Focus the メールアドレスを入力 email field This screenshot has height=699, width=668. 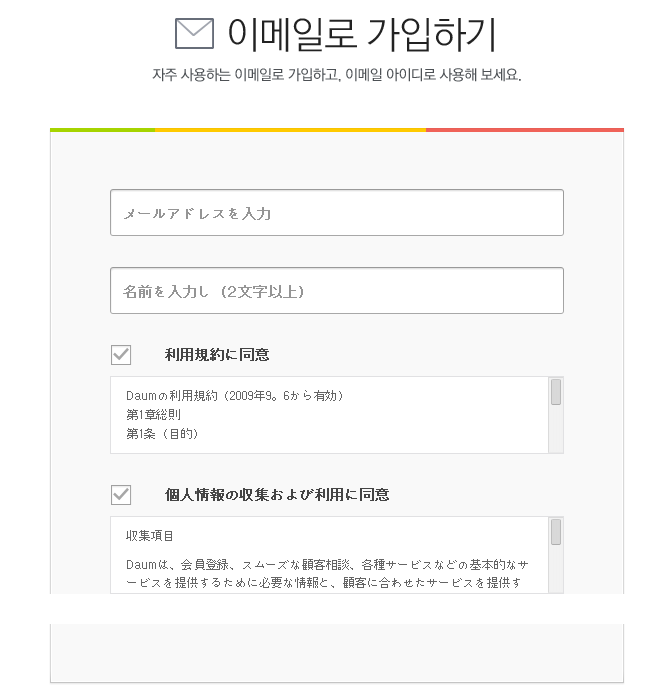tap(336, 213)
